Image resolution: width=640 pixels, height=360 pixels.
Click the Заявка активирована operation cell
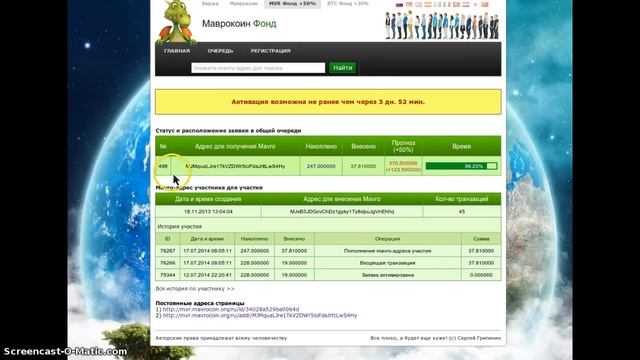[388, 275]
